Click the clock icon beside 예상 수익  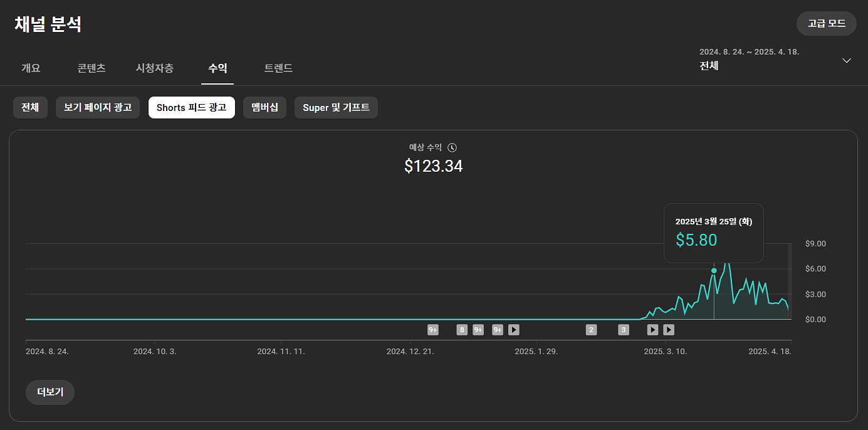(x=452, y=148)
